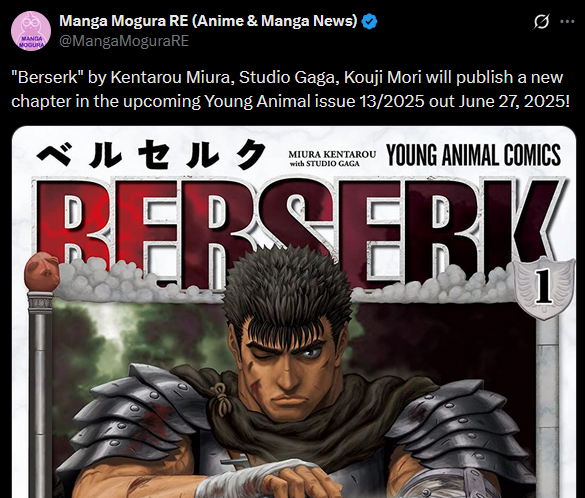This screenshot has width=585, height=498.
Task: Click the red skull staff ornament
Action: point(42,271)
